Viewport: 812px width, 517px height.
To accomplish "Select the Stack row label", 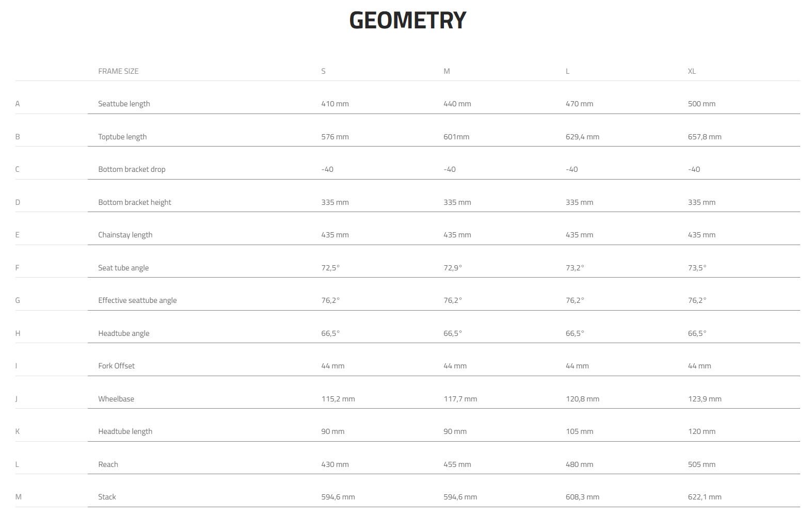I will [107, 497].
